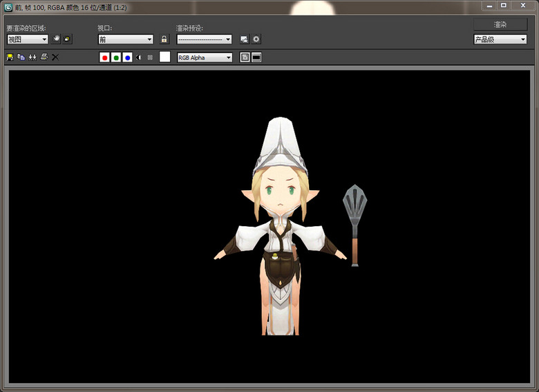The width and height of the screenshot is (539, 392).
Task: Open the viewport dropdown showing 前
Action: click(126, 39)
